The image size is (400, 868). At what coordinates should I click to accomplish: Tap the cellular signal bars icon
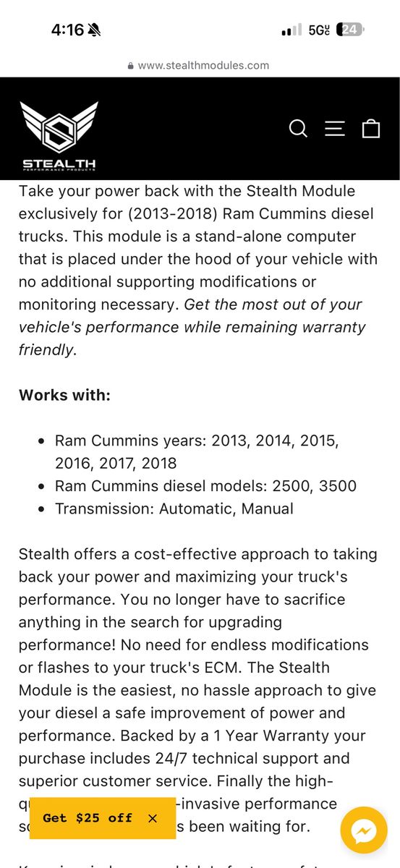coord(291,30)
